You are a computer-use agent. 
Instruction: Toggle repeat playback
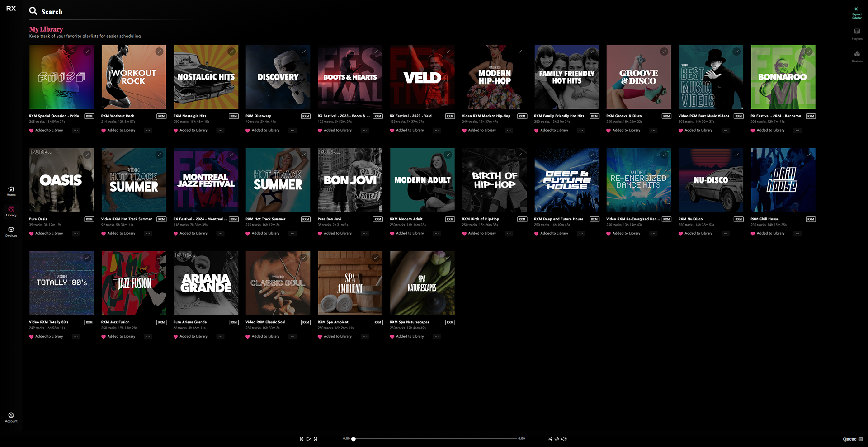click(557, 439)
